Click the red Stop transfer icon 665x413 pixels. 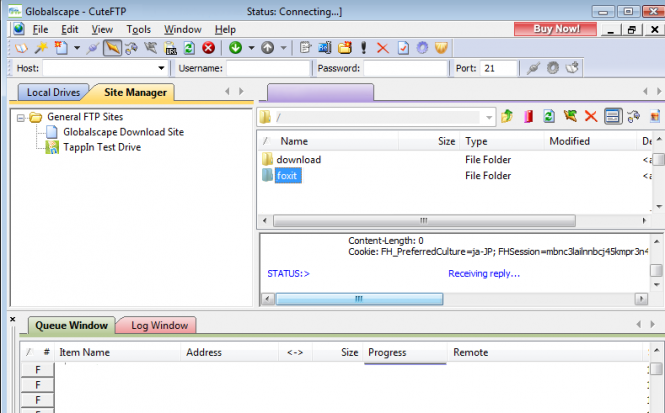(x=208, y=48)
